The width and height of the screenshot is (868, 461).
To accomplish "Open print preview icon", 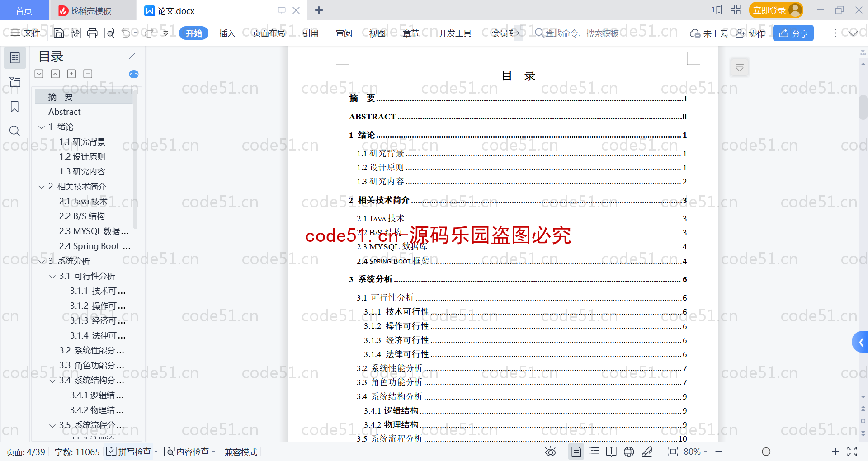I will [x=109, y=33].
